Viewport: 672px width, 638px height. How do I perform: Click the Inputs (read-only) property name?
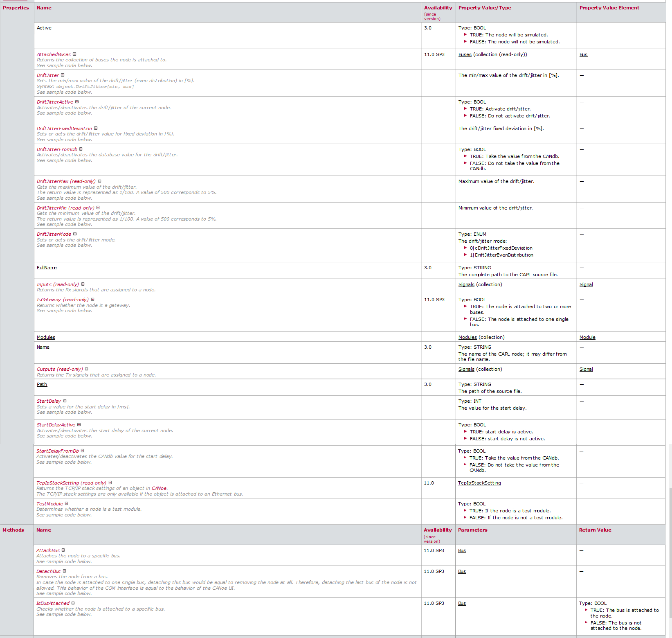58,284
